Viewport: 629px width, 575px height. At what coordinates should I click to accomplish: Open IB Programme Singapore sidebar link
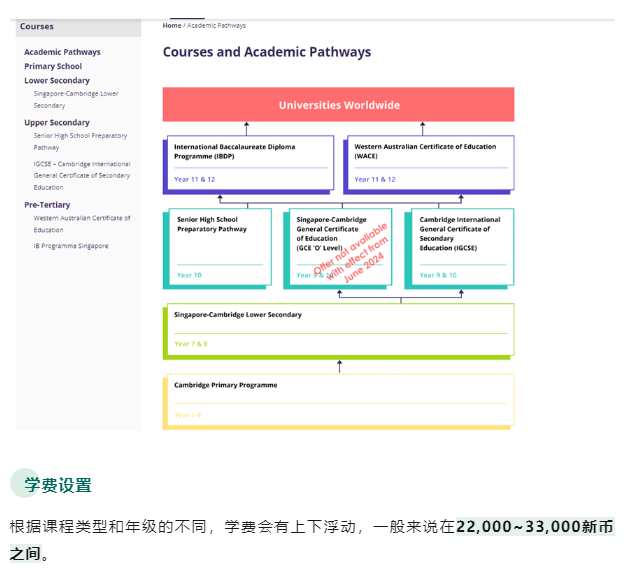click(71, 246)
